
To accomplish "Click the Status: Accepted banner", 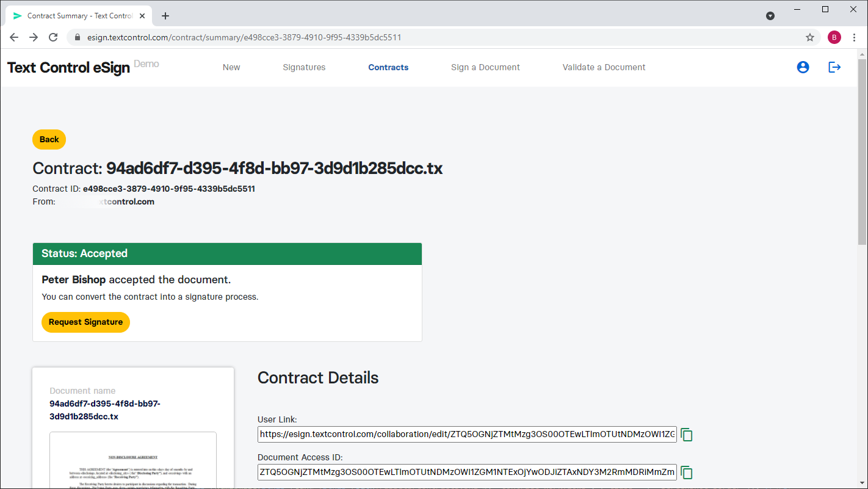I will click(227, 253).
